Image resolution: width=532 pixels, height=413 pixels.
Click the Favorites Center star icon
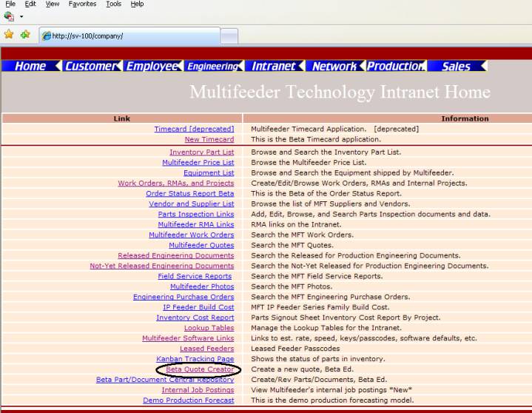(x=9, y=35)
